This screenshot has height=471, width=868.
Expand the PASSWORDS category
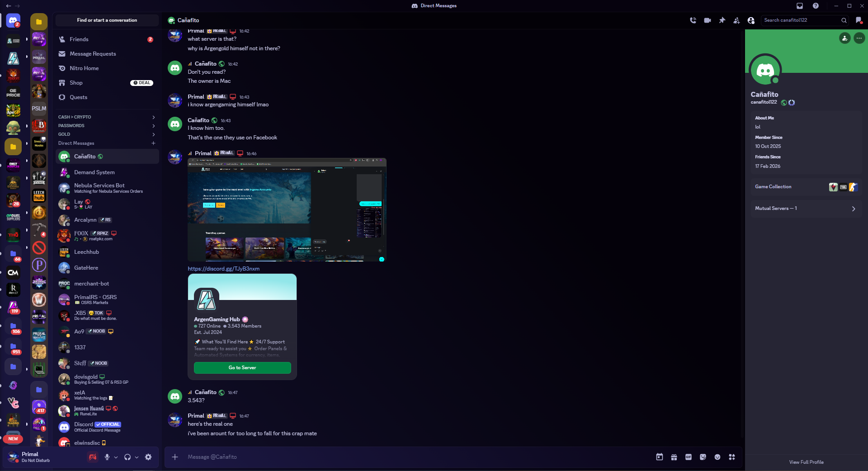[x=107, y=126]
